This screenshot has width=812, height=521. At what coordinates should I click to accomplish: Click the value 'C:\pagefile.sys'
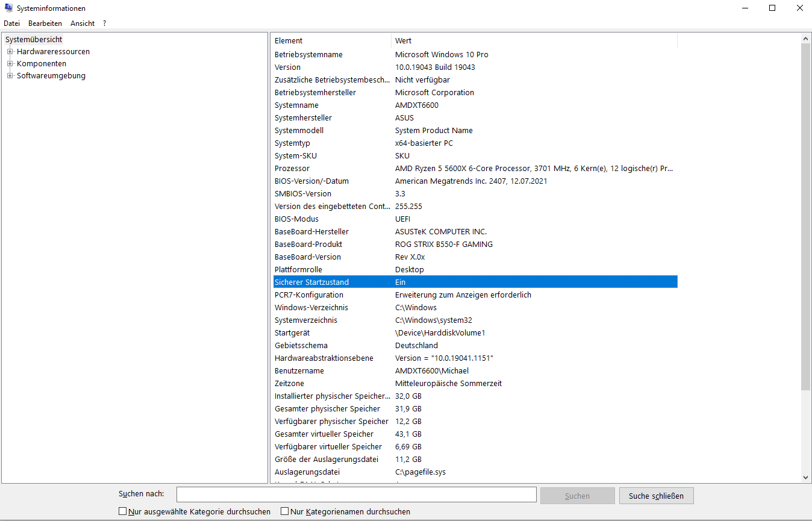click(420, 472)
